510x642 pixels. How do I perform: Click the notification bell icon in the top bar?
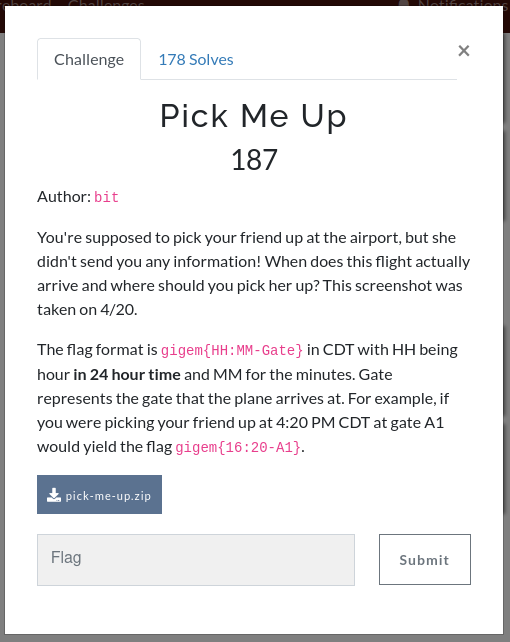point(404,3)
